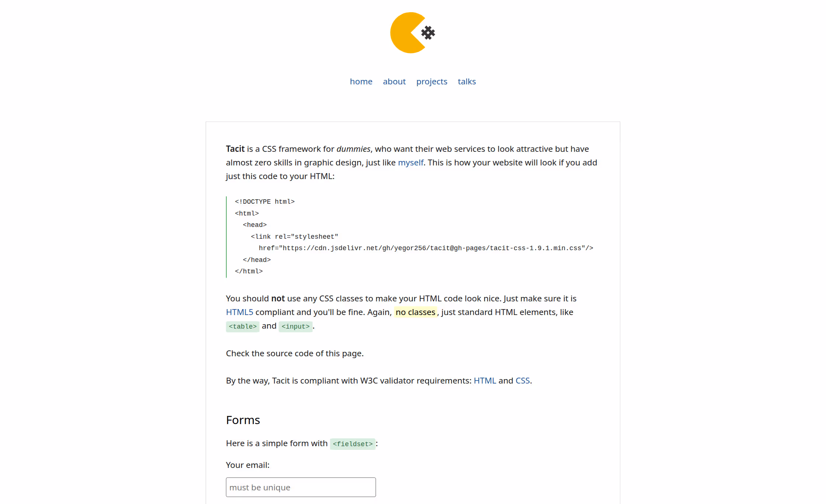Navigate to the talks page
Screen dimensions: 826x504
(467, 81)
